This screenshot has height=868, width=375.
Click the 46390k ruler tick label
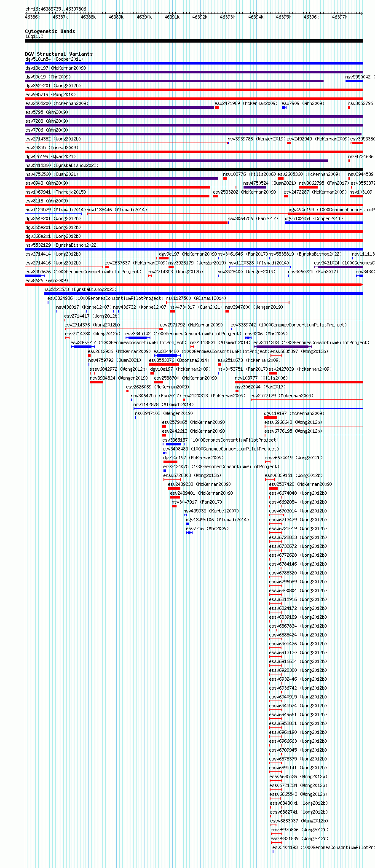(144, 17)
